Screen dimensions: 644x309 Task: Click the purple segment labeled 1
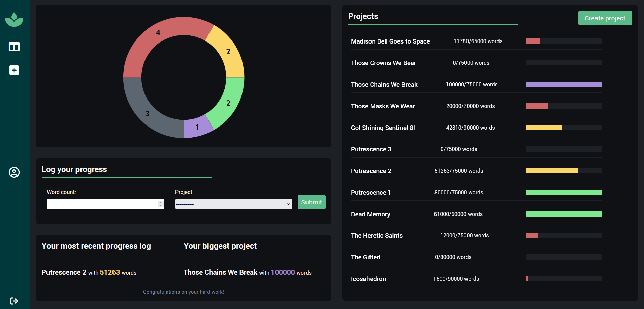pos(197,128)
